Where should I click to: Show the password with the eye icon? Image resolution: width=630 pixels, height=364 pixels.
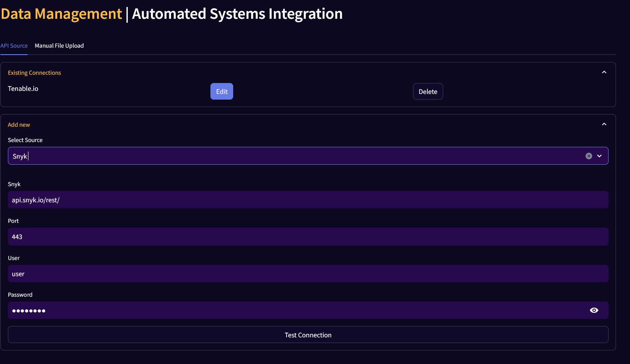(594, 310)
